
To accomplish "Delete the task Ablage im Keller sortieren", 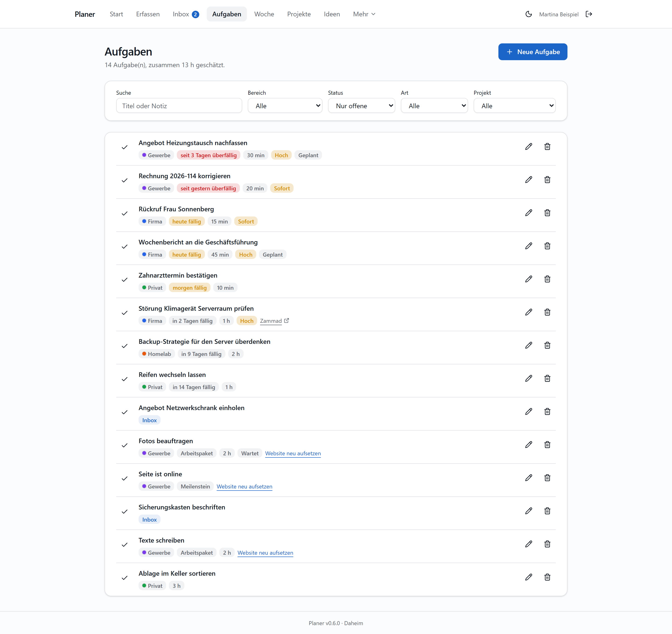I will click(547, 577).
